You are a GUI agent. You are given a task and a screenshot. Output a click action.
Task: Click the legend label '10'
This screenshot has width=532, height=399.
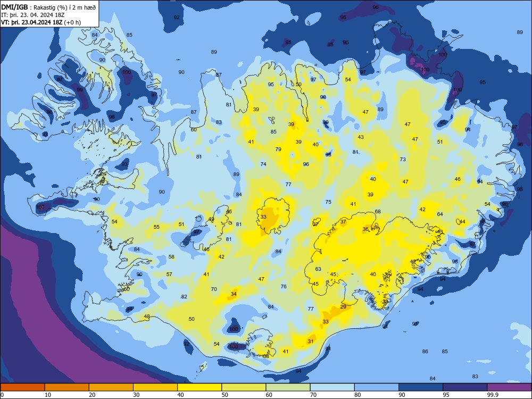click(x=48, y=395)
